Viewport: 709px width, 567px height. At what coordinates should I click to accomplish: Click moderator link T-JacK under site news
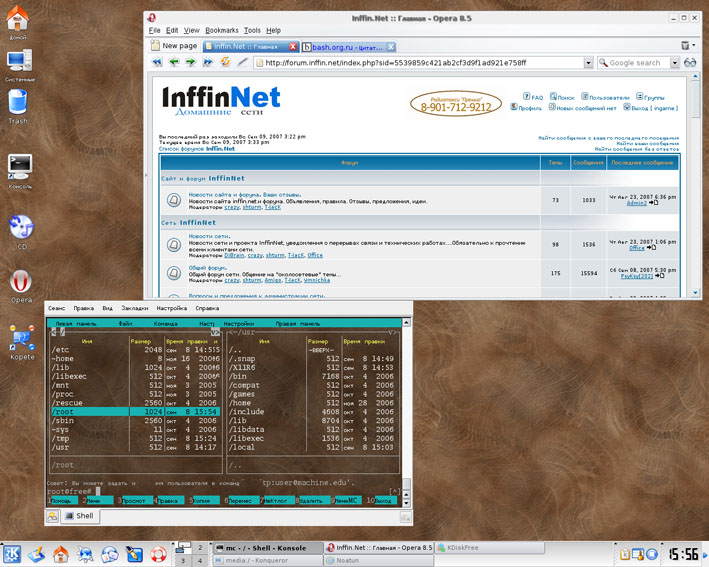[273, 207]
